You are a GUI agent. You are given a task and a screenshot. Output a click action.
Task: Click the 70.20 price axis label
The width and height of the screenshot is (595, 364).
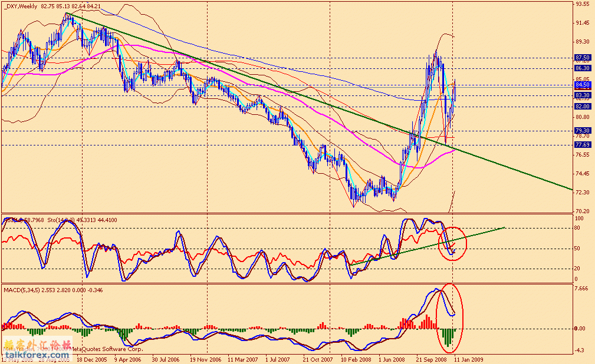click(x=583, y=211)
